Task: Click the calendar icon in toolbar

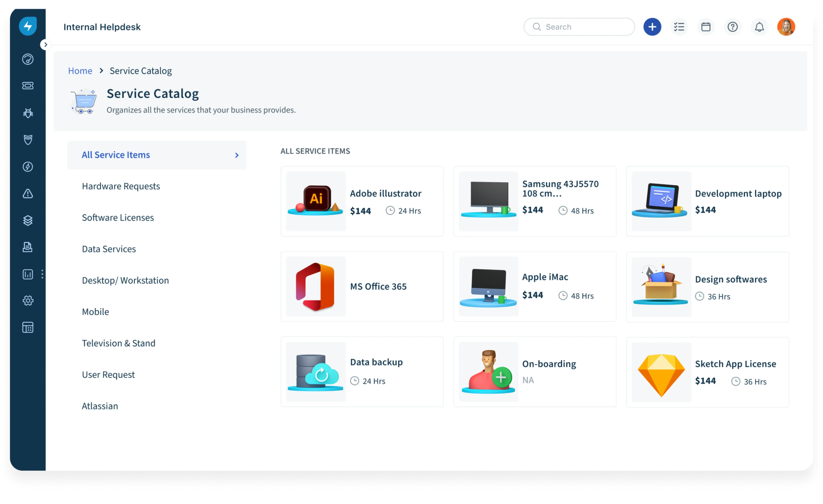Action: click(x=706, y=26)
